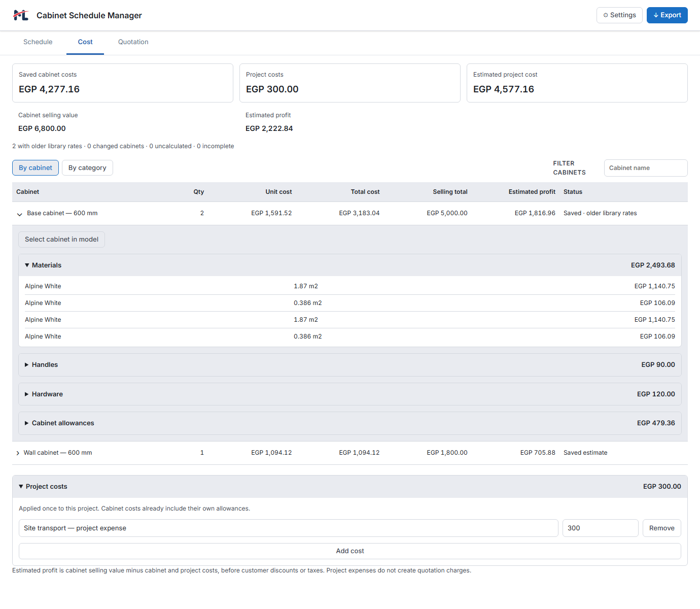Image resolution: width=700 pixels, height=609 pixels.
Task: Expand the Cabinet allowances section
Action: (x=350, y=423)
